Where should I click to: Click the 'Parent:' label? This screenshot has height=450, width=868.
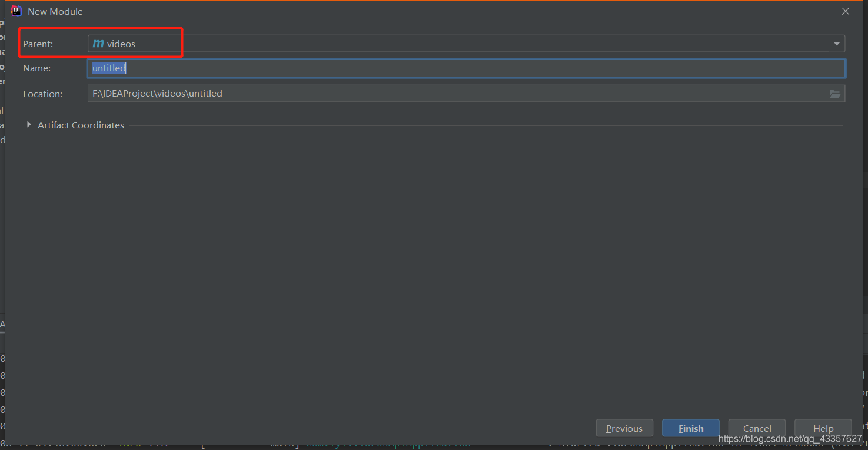coord(38,44)
